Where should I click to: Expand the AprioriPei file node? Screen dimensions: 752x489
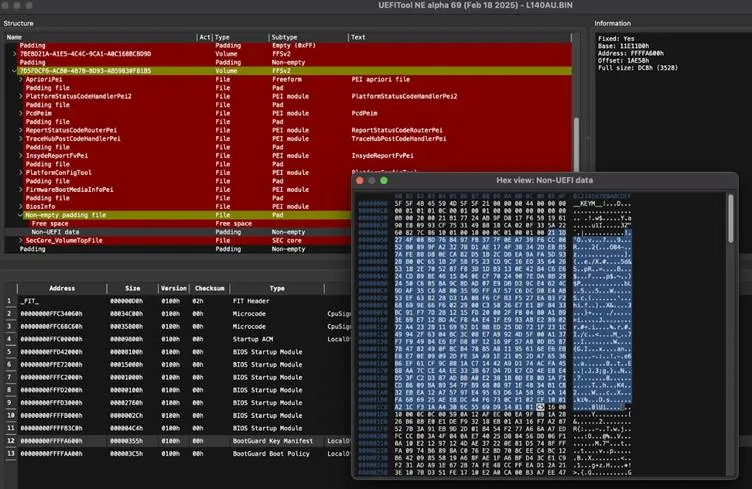pyautogui.click(x=21, y=80)
